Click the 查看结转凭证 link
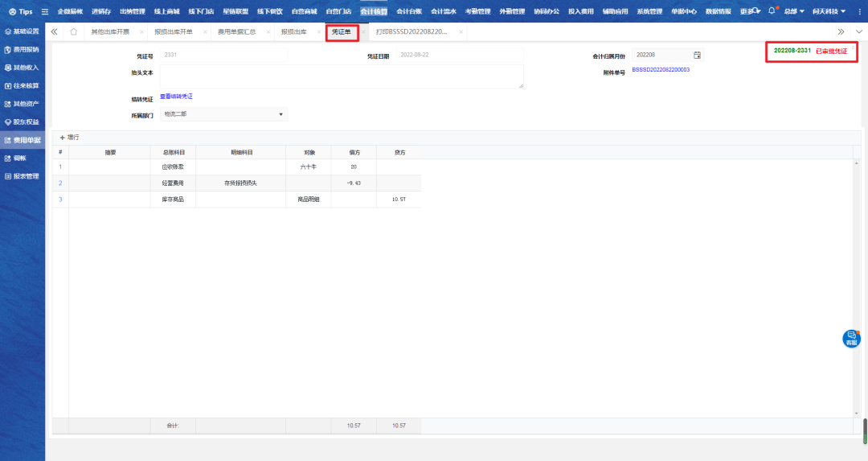The height and width of the screenshot is (461, 868). (x=176, y=97)
